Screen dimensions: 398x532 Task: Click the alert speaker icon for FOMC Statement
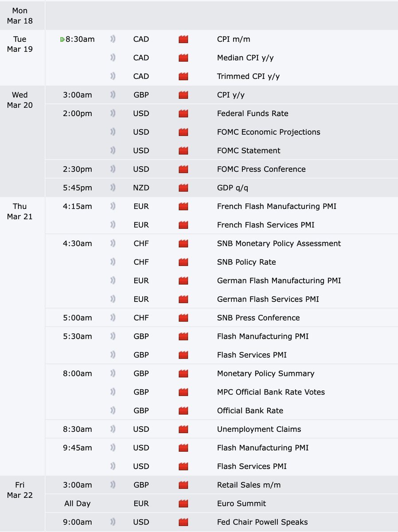point(113,151)
